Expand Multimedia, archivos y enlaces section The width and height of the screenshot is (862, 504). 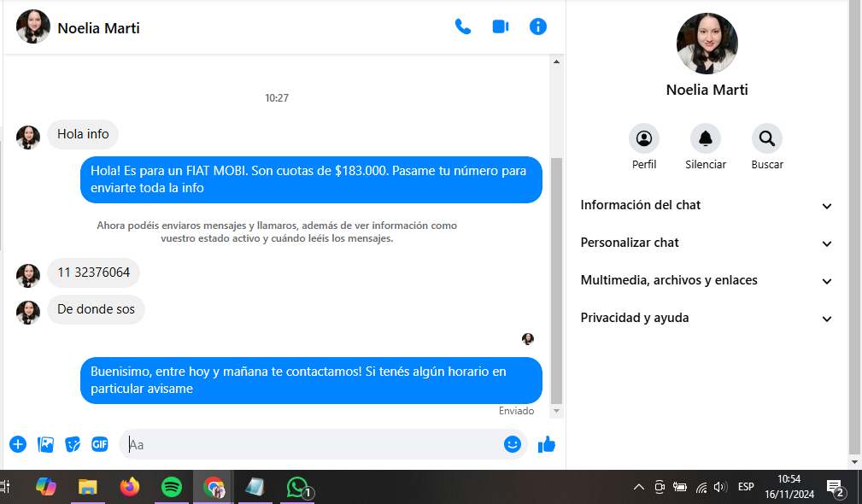pos(706,281)
